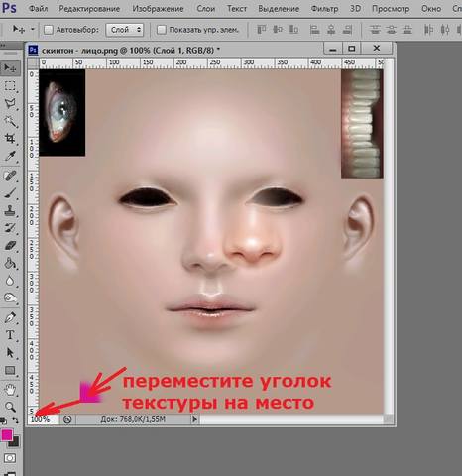Image resolution: width=462 pixels, height=476 pixels.
Task: Open the Редактирование menu
Action: tap(89, 9)
